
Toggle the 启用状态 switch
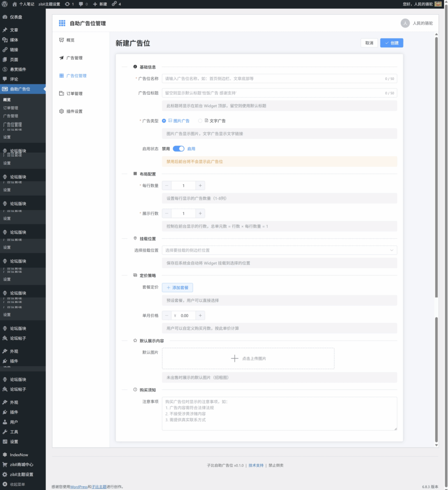click(179, 149)
